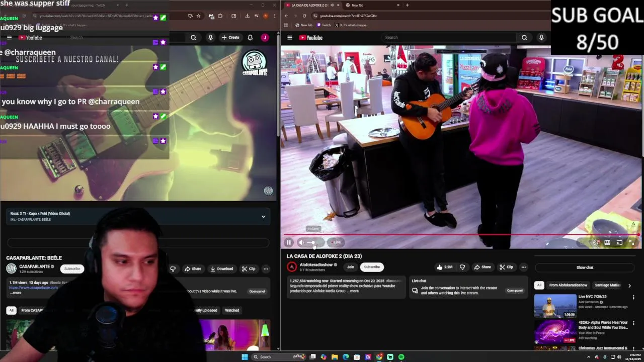Open the right window's YouTube guide menu
The width and height of the screenshot is (644, 362).
point(290,38)
